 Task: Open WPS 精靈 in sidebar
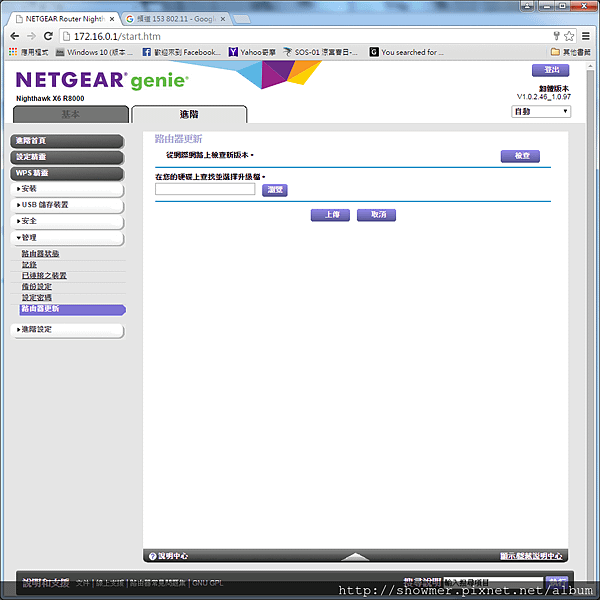67,173
